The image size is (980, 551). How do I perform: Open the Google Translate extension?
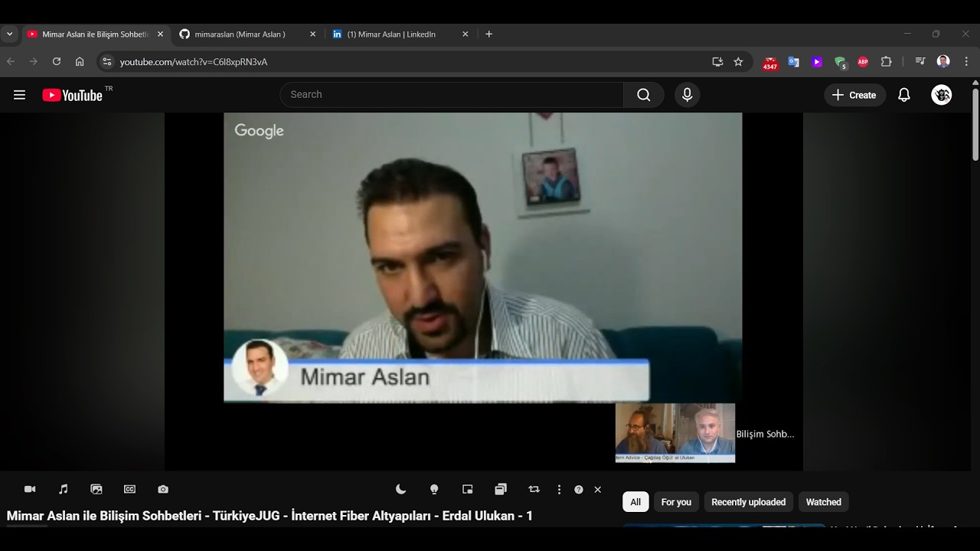[793, 62]
